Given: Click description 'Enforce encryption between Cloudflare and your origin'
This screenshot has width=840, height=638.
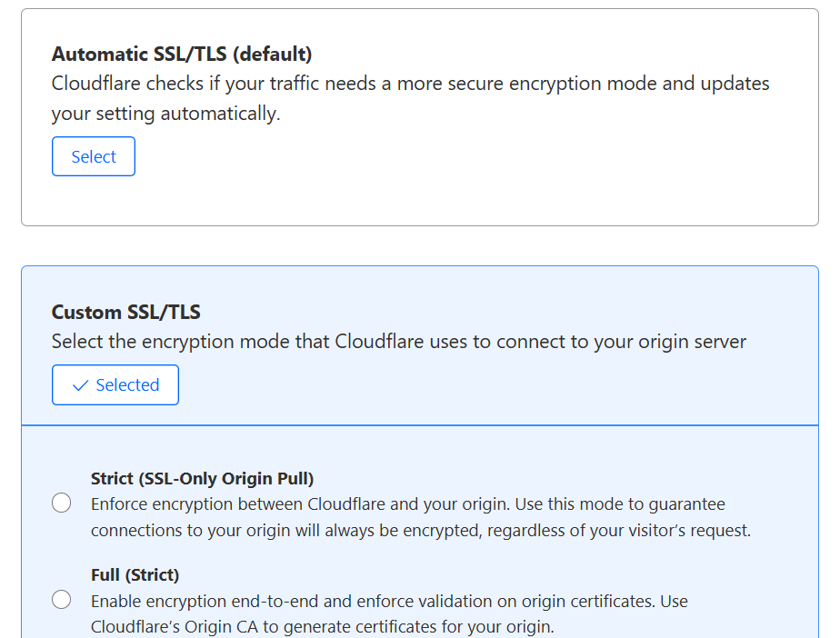Looking at the screenshot, I should pos(300,504).
